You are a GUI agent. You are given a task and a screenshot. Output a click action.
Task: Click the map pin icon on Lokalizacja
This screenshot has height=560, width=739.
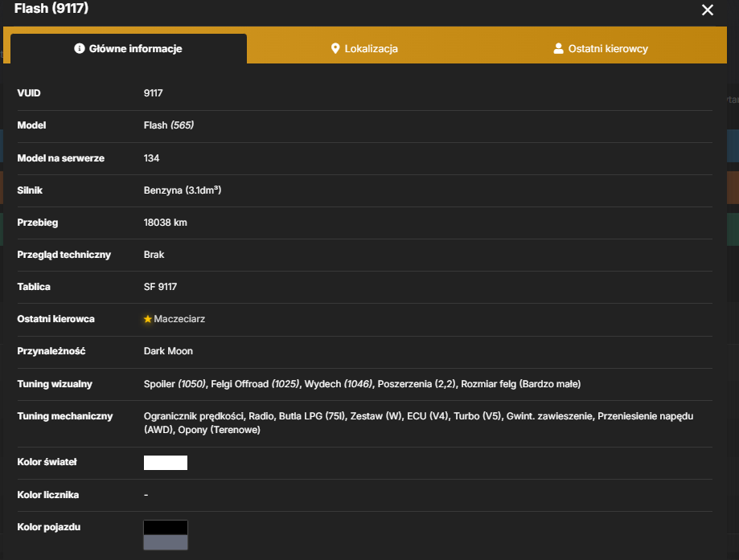pos(335,48)
